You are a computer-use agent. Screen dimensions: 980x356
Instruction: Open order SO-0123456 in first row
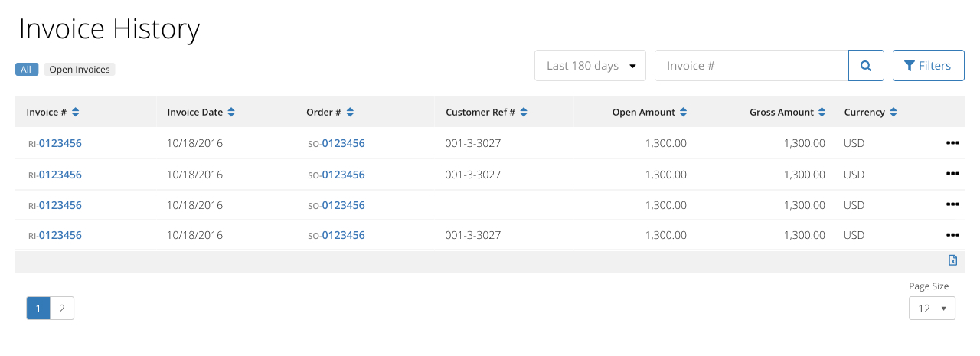336,143
